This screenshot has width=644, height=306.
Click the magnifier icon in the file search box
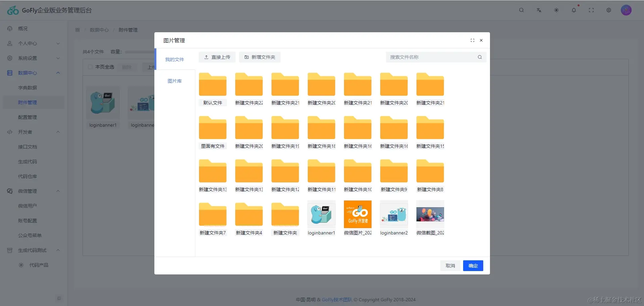pos(480,57)
